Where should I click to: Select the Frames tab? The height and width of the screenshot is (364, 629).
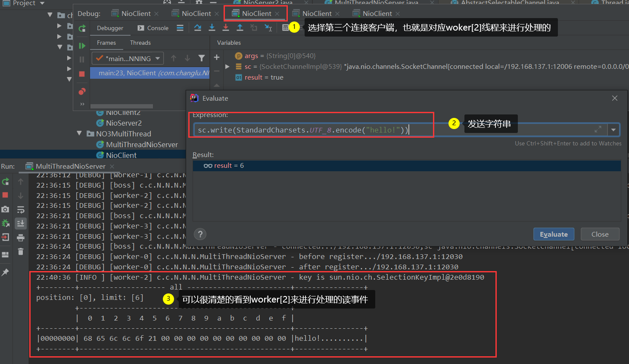click(106, 43)
